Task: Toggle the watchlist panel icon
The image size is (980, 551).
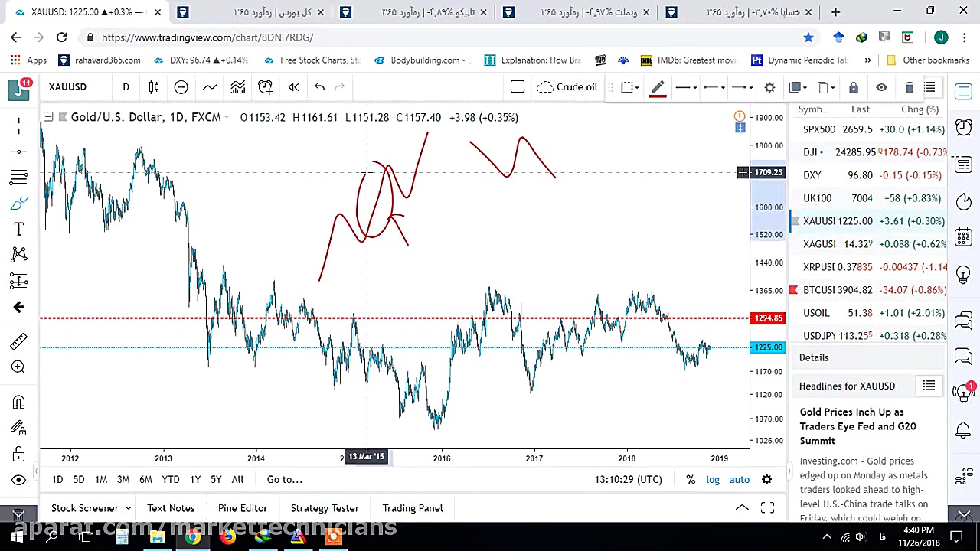Action: (x=964, y=92)
